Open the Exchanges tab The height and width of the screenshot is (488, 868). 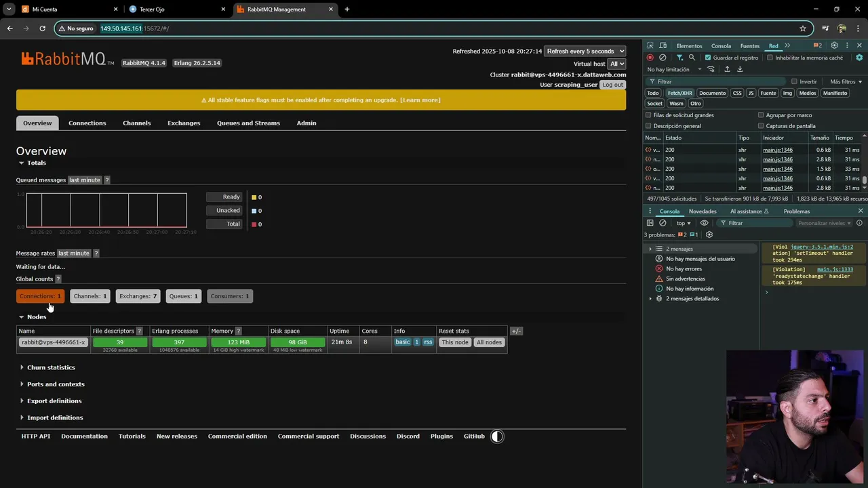[x=184, y=123]
